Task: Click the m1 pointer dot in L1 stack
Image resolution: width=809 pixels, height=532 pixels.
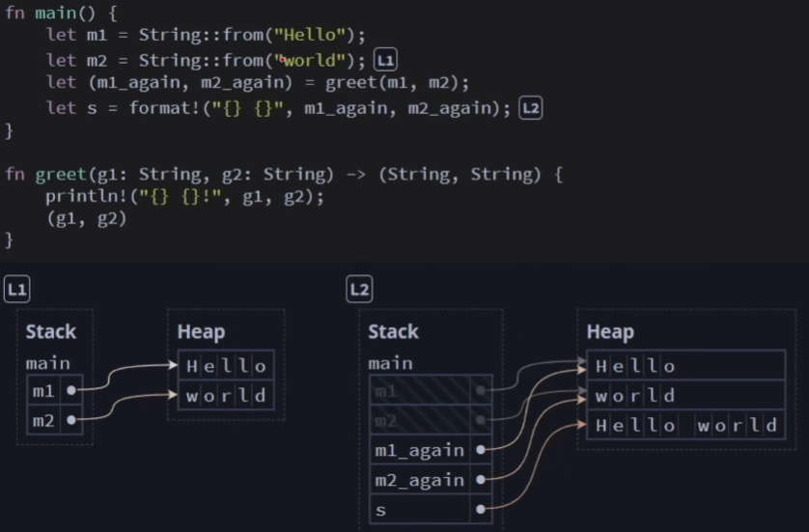Action: coord(71,391)
